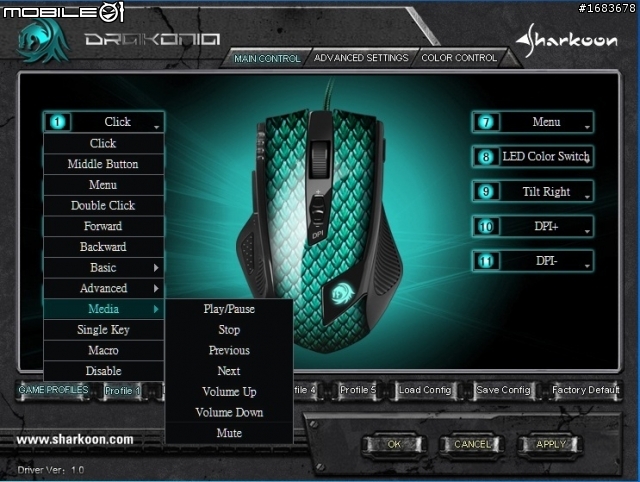Viewport: 640px width, 482px height.
Task: Click the number 9 button badge
Action: coord(486,191)
